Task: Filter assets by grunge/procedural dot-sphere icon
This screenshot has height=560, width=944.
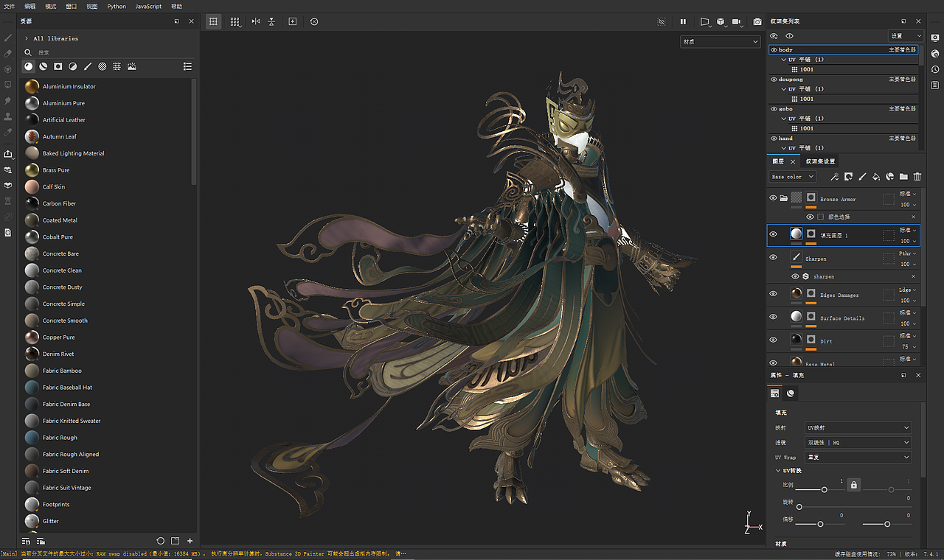Action: click(x=103, y=66)
